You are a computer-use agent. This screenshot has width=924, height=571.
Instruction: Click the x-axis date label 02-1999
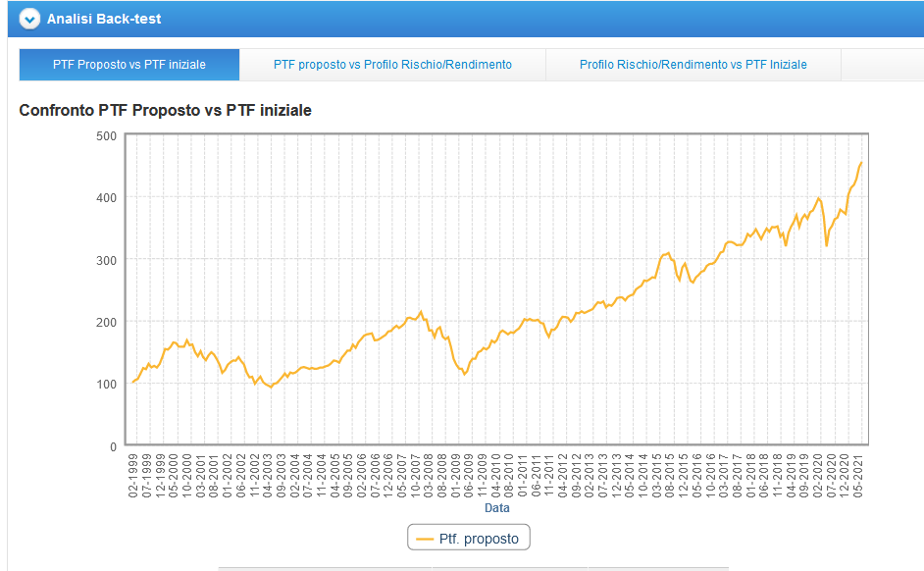(x=133, y=476)
